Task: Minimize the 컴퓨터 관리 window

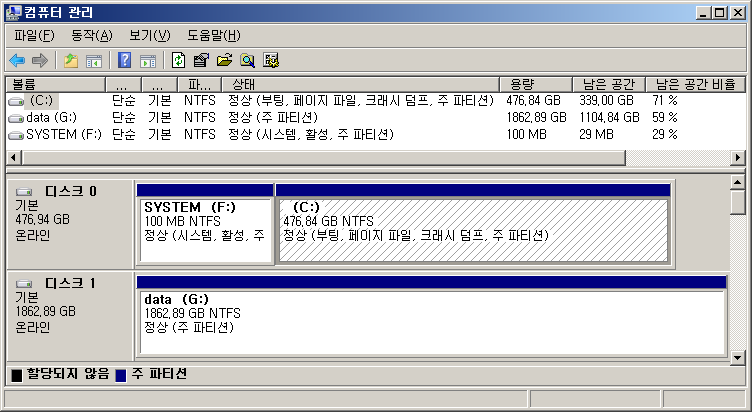Action: [x=704, y=13]
